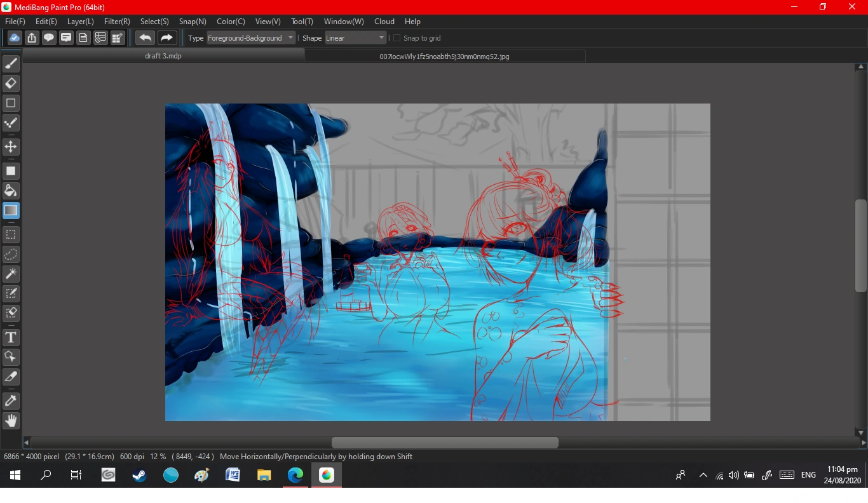Activate the Hand tool
The width and height of the screenshot is (868, 503).
[11, 420]
